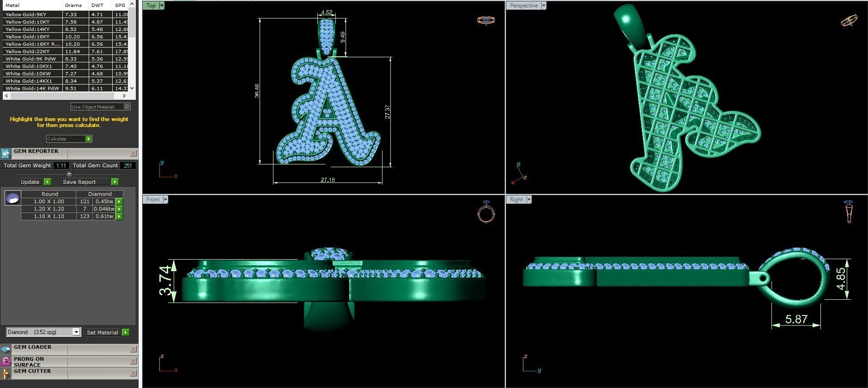Click the round diamond gem thumbnail
The image size is (868, 388).
[x=12, y=198]
